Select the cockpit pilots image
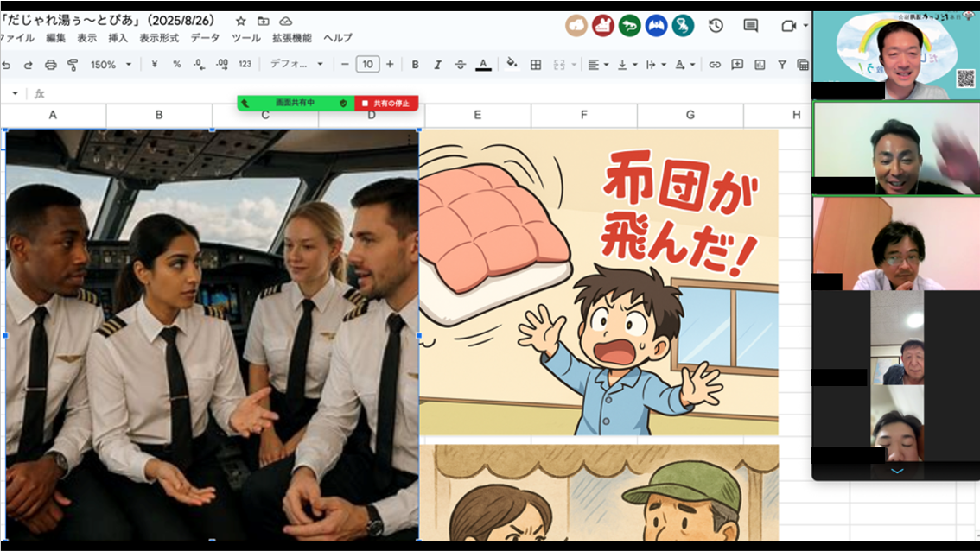Image resolution: width=980 pixels, height=551 pixels. (213, 335)
